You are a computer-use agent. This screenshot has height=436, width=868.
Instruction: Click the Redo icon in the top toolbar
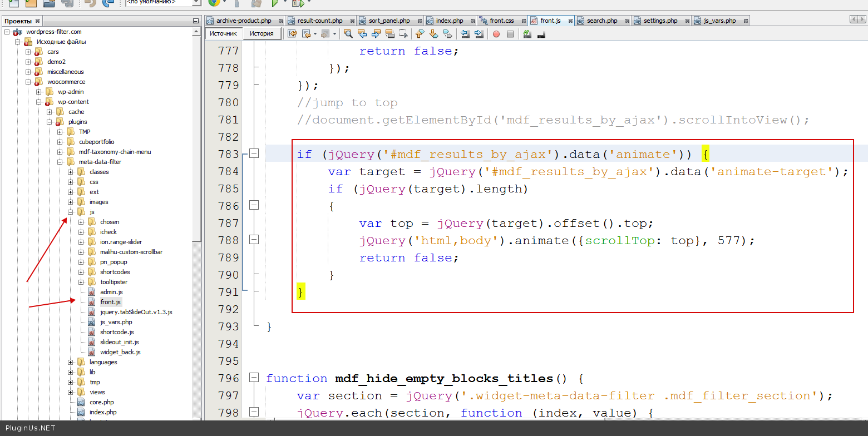[108, 3]
